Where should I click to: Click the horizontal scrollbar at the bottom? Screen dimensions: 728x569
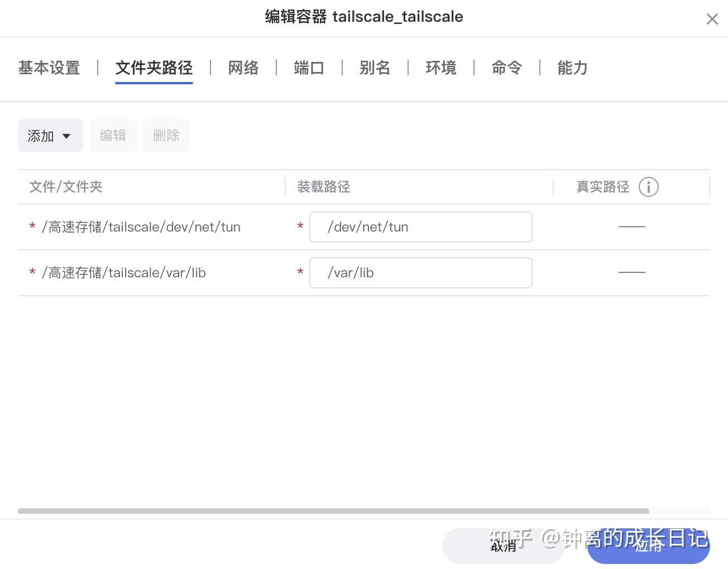coord(333,511)
